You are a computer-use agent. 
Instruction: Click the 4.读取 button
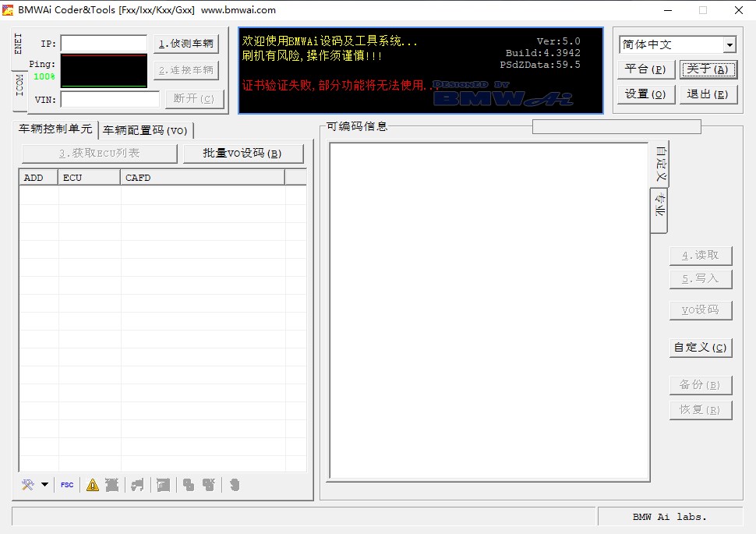pyautogui.click(x=701, y=256)
